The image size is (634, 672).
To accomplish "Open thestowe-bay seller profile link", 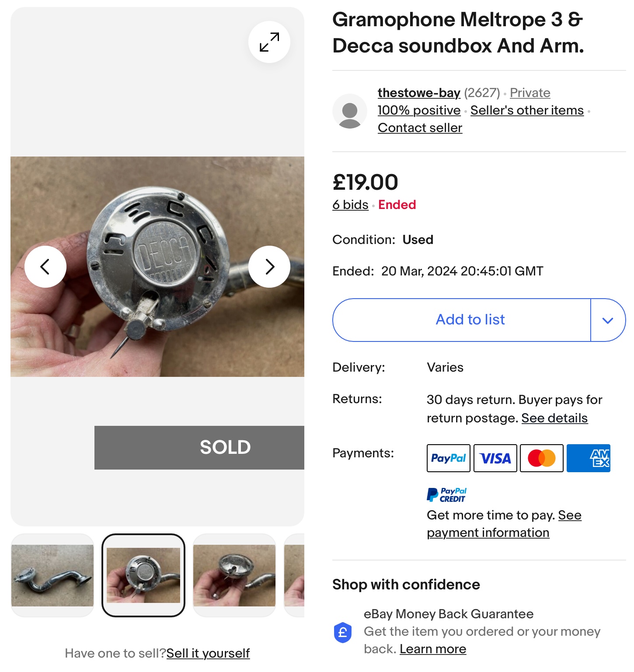I will point(418,93).
